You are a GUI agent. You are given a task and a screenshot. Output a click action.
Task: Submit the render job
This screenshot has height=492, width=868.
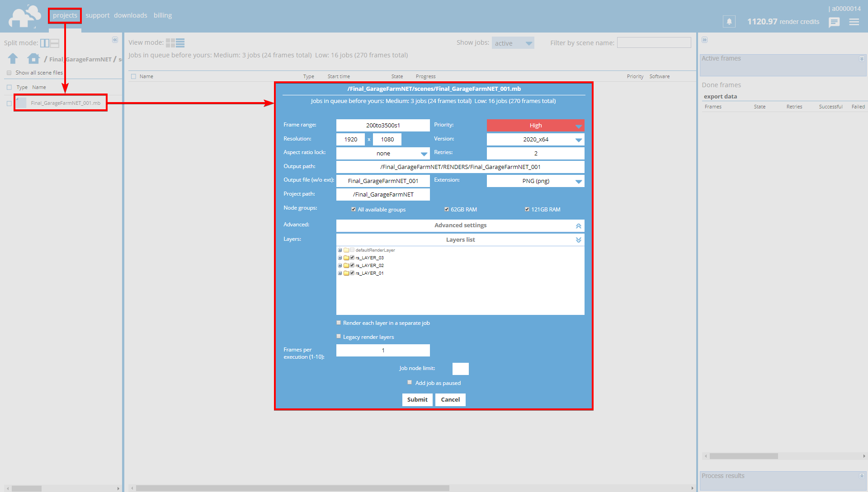tap(417, 400)
